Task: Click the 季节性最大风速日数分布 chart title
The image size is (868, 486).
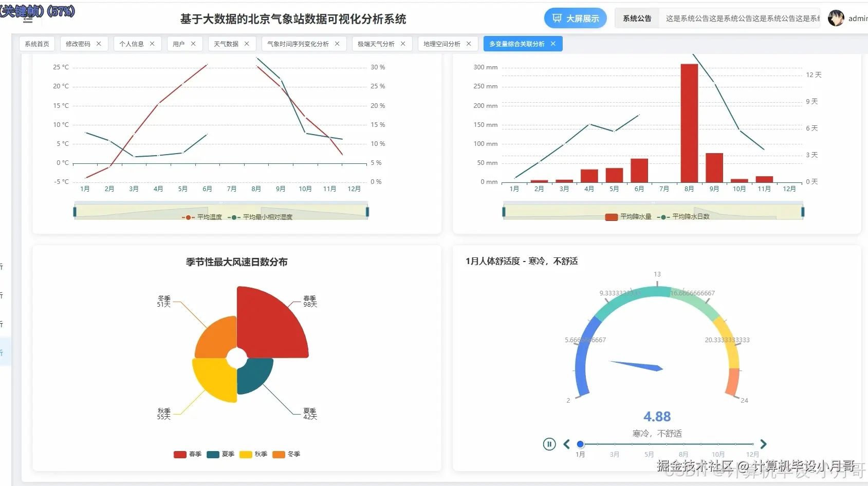Action: coord(237,262)
